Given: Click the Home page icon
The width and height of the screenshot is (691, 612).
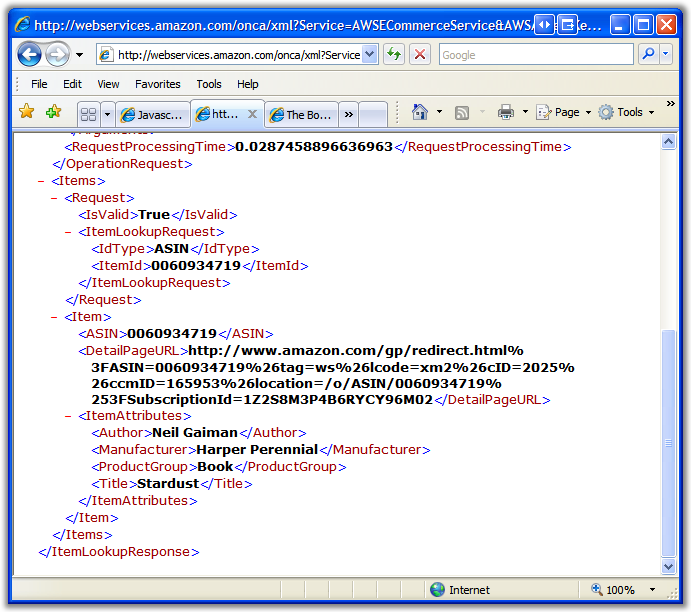Looking at the screenshot, I should click(420, 112).
